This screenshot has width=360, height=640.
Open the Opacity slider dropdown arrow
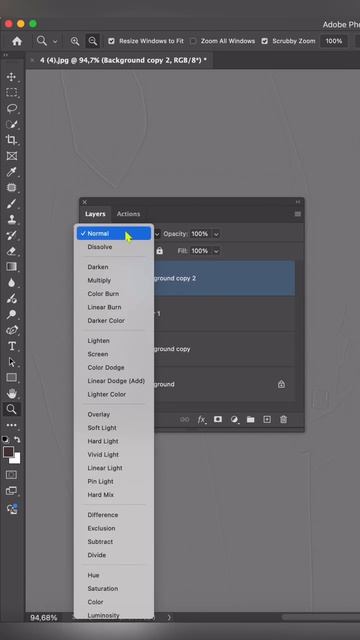point(216,234)
